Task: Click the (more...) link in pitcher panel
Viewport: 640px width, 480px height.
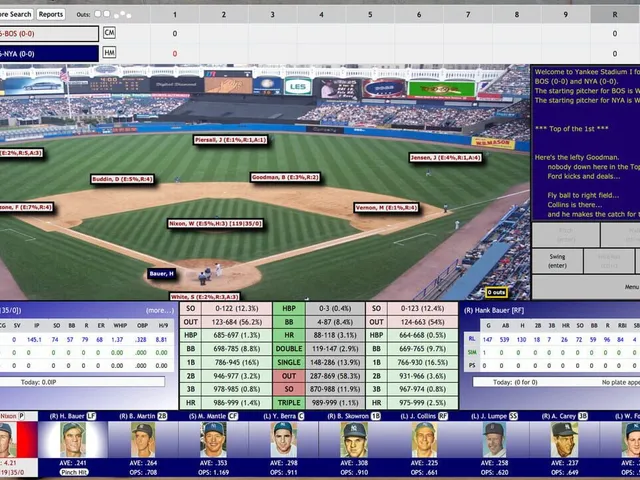Action: [160, 311]
